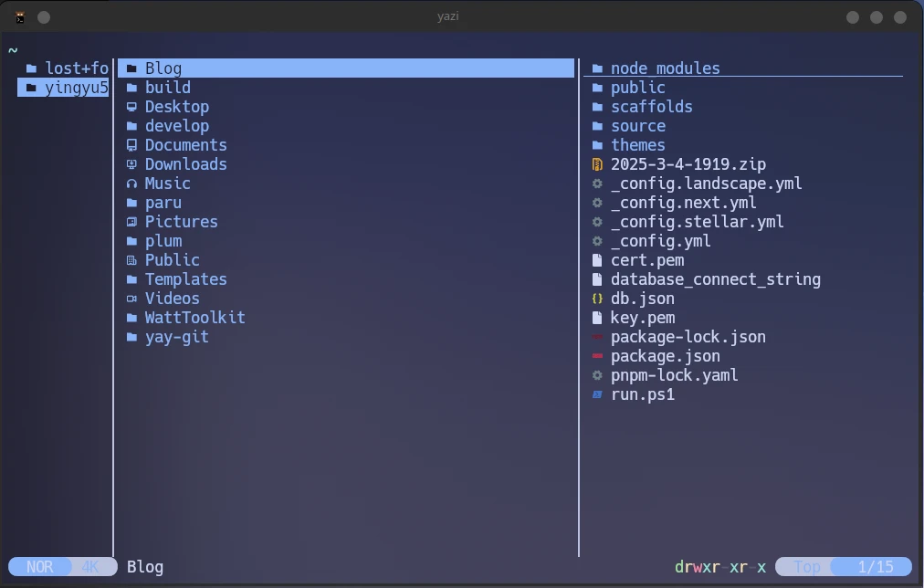Click the picture icon beside Pictures

point(131,222)
